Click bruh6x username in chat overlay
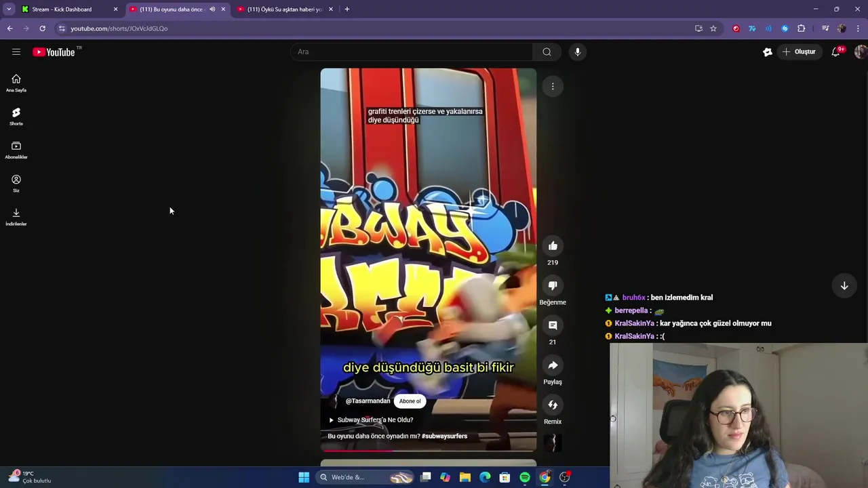The width and height of the screenshot is (868, 488). point(633,298)
